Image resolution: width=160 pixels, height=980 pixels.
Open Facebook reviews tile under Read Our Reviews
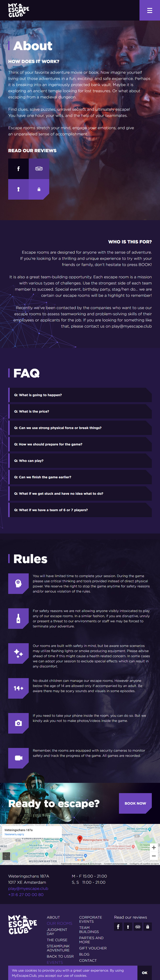point(18,169)
